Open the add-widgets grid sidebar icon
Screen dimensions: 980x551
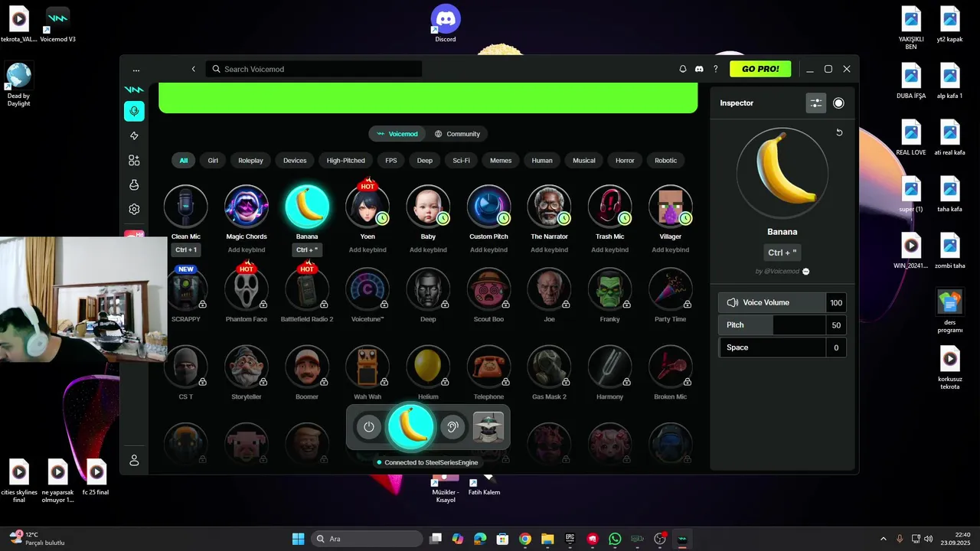coord(134,160)
